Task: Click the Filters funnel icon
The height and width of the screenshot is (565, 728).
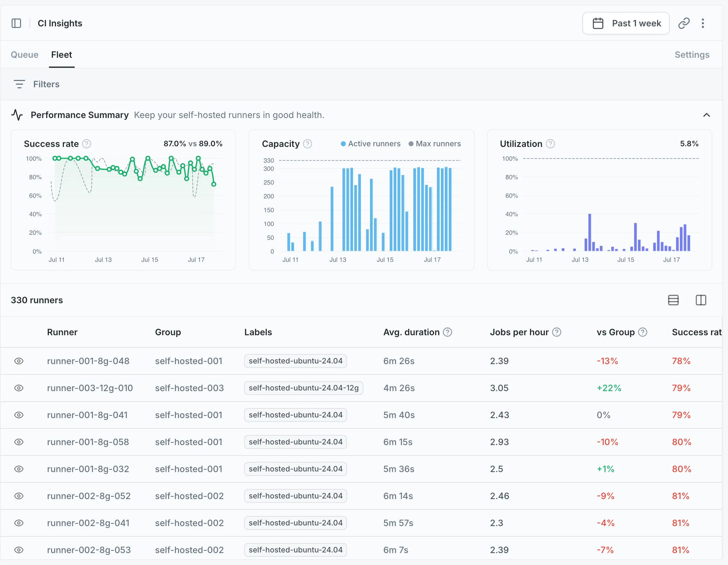Action: pos(19,84)
